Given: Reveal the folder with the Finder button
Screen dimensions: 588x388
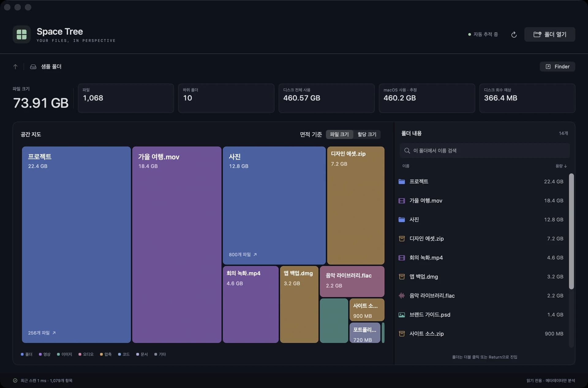Looking at the screenshot, I should tap(557, 66).
